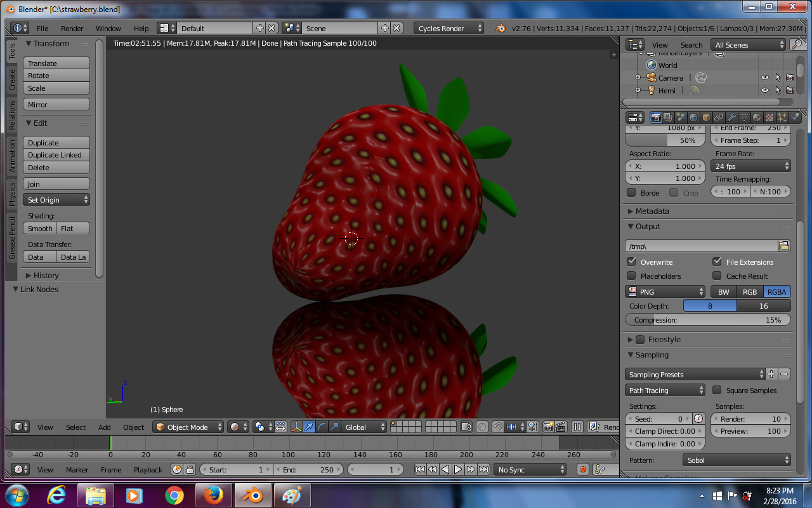Click the Mirror button
Screen dimensions: 812x508
(56, 104)
